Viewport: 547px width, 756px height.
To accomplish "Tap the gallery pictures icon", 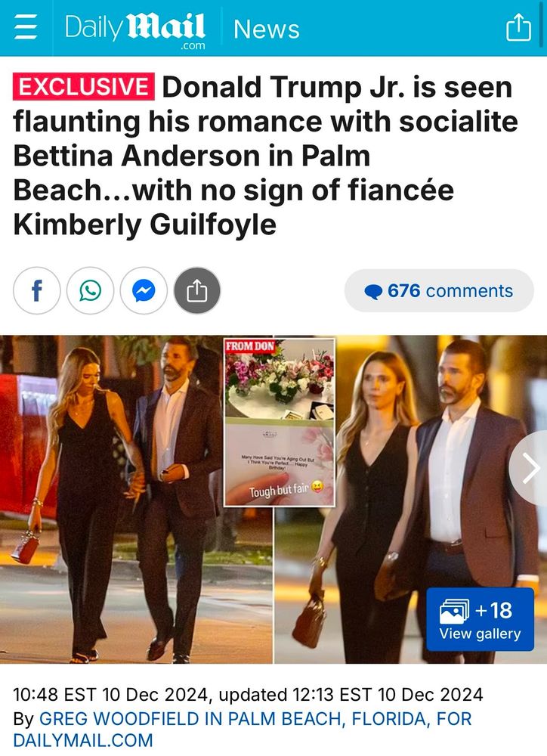I will point(454,611).
